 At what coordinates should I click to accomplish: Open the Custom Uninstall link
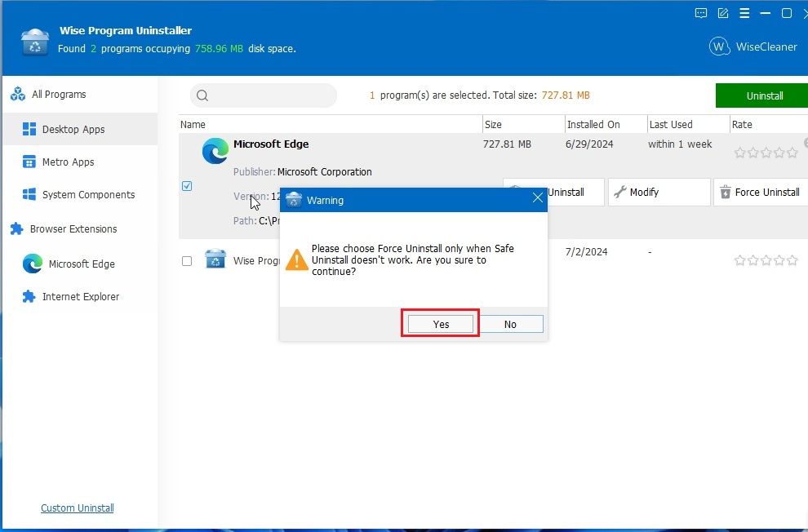tap(77, 508)
